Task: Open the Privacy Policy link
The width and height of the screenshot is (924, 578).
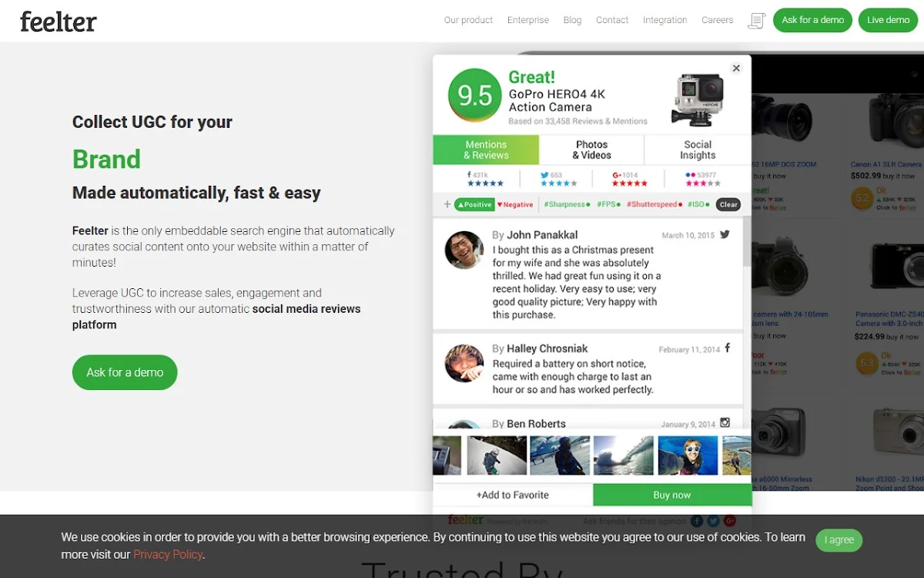Action: 168,554
